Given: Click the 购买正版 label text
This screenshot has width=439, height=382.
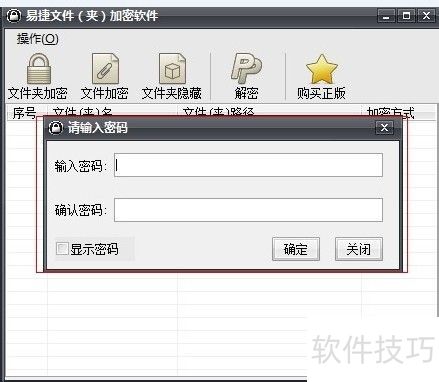Looking at the screenshot, I should (321, 93).
